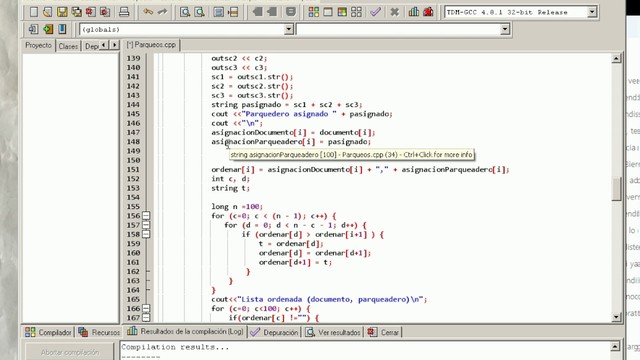This screenshot has height=360, width=640.
Task: Click 'Compilation results...' text in log
Action: 175,347
